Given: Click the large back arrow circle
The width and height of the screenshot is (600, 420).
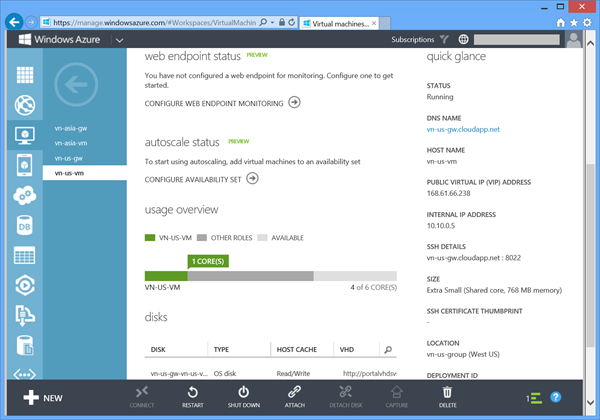Looking at the screenshot, I should (x=76, y=85).
